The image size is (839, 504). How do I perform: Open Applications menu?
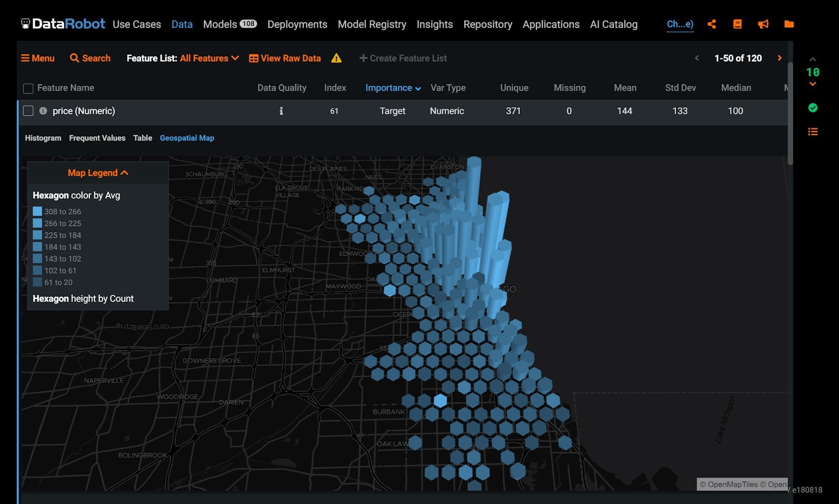point(551,24)
